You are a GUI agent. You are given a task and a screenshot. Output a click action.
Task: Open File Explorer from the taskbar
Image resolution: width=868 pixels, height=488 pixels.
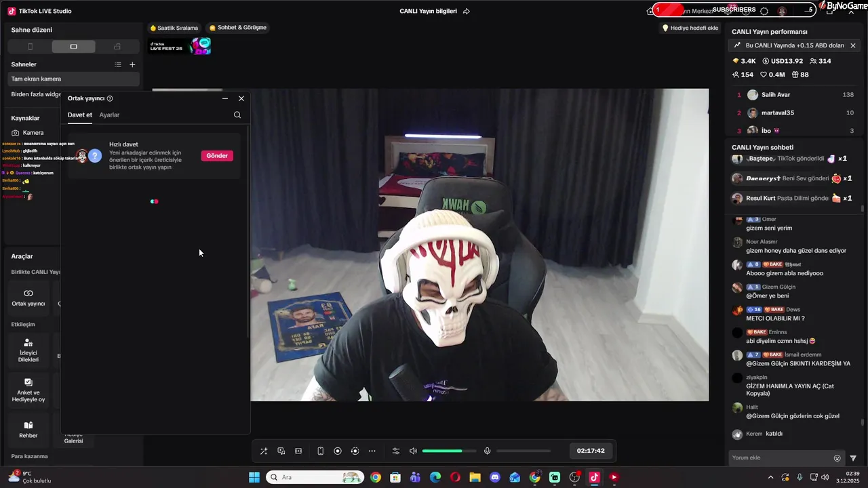click(x=475, y=477)
